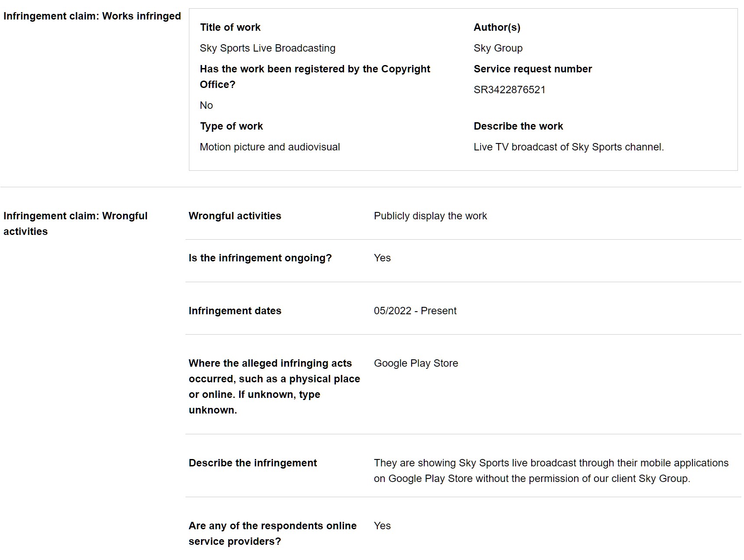Click the 'Infringement claim: Works infringed' heading

pyautogui.click(x=92, y=16)
